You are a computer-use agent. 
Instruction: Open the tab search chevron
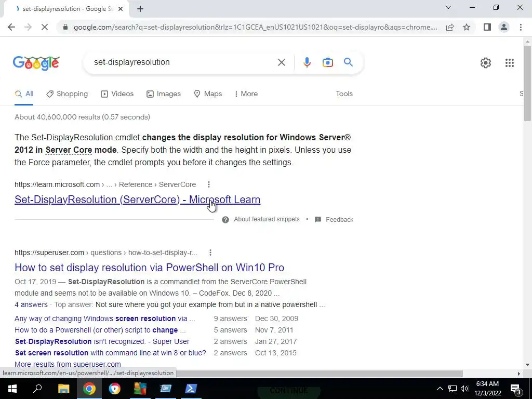coord(448,7)
